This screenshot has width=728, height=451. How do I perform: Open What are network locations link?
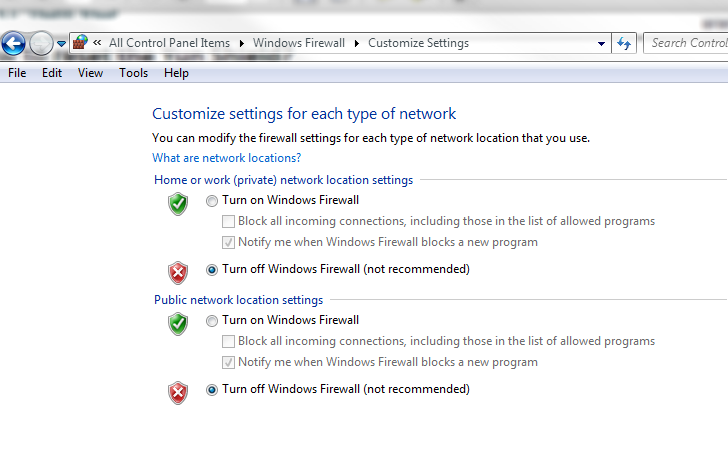coord(227,158)
